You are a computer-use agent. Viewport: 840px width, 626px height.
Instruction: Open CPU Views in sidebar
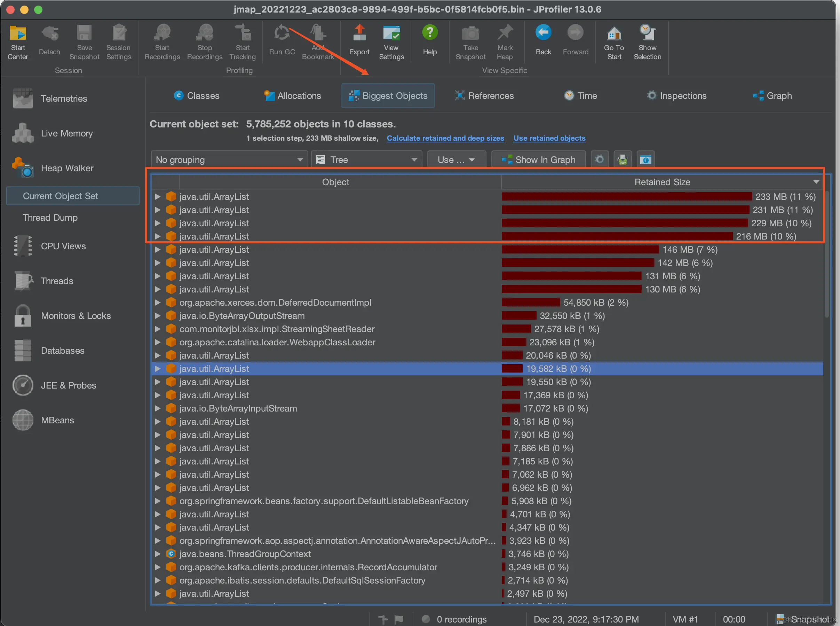[63, 246]
